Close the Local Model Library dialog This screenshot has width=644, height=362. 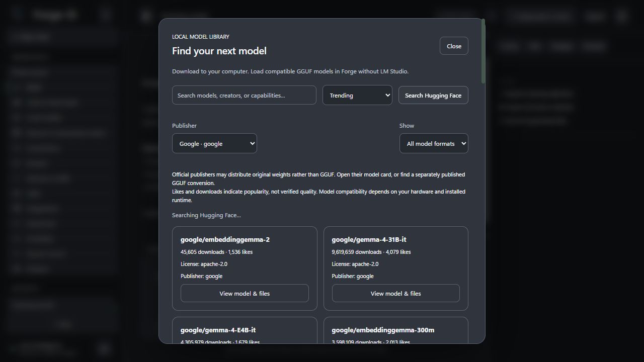tap(454, 46)
